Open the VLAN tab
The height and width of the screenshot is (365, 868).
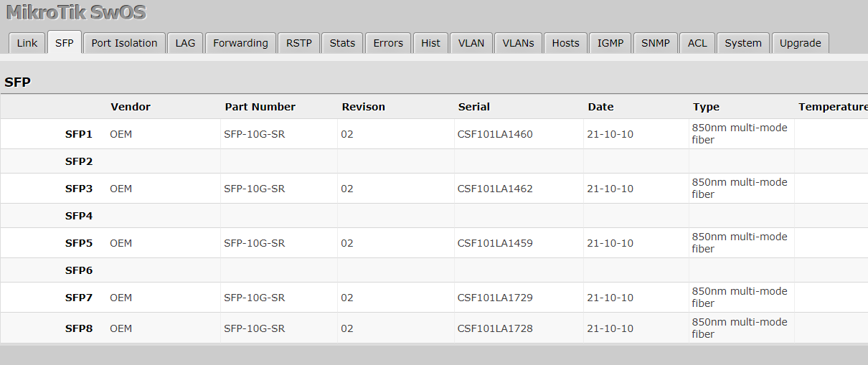point(471,43)
